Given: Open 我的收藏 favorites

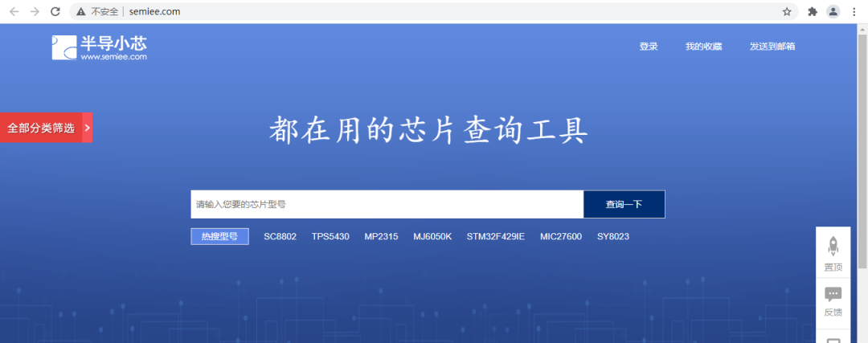Looking at the screenshot, I should (x=703, y=47).
